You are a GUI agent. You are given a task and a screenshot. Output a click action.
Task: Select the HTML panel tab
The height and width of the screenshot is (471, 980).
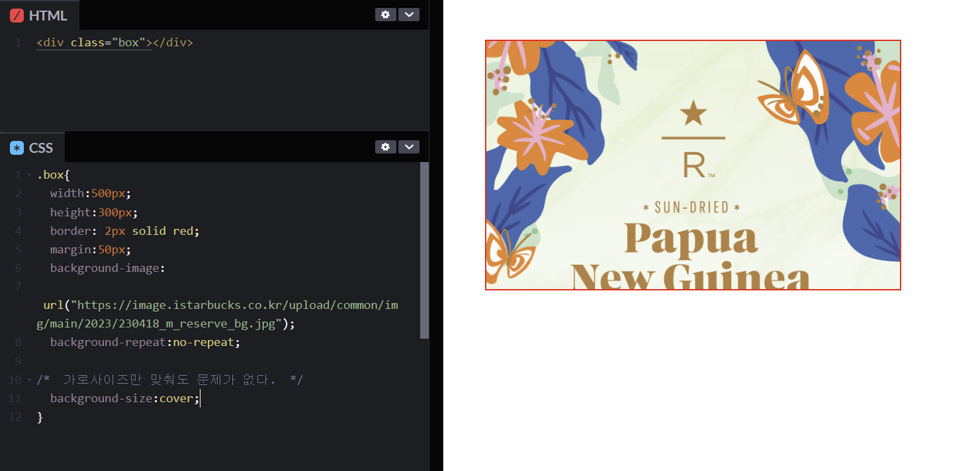click(x=39, y=15)
